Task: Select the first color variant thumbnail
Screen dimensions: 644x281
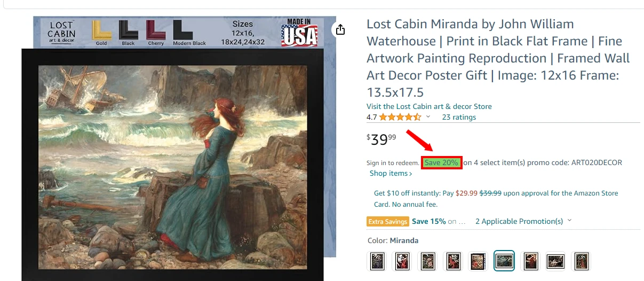Action: 377,261
